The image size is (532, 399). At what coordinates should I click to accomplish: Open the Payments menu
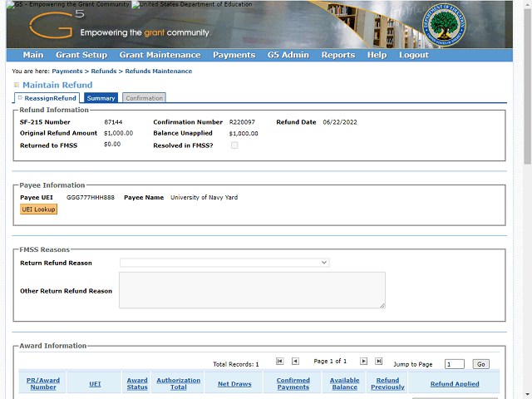click(234, 55)
